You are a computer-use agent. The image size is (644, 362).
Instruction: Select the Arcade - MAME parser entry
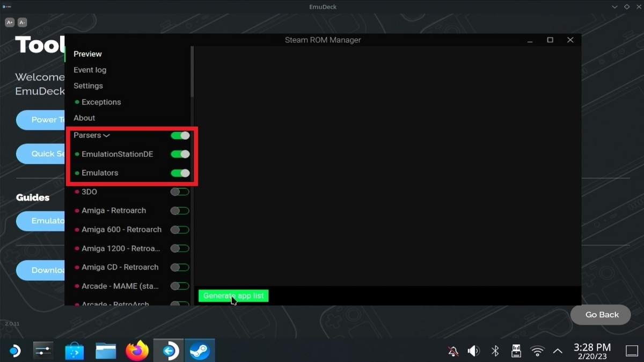(x=120, y=286)
